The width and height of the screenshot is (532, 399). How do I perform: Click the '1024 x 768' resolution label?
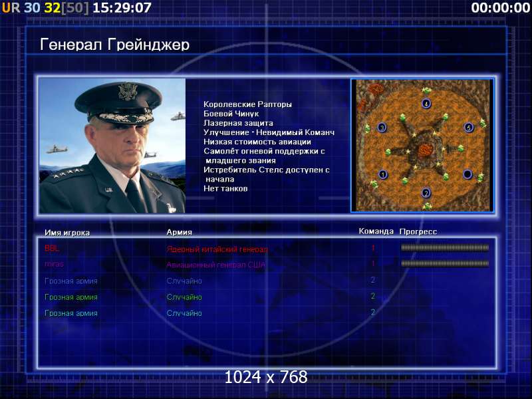tap(266, 377)
